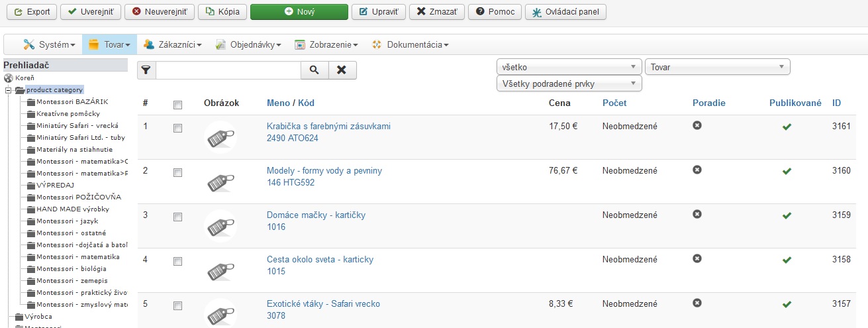
Task: Select the checkbox for Cesta okolo sveta
Action: (177, 261)
